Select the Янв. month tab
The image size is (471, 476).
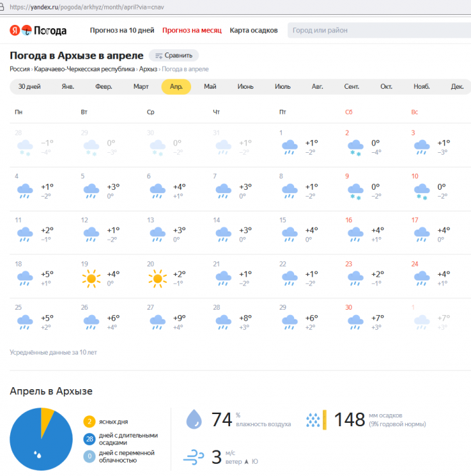pyautogui.click(x=68, y=87)
